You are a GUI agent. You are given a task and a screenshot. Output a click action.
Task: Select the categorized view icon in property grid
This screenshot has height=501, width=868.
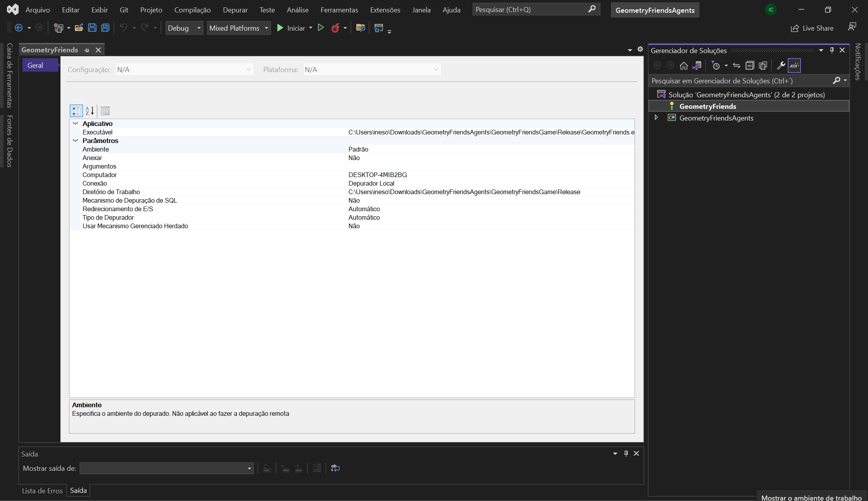point(76,111)
